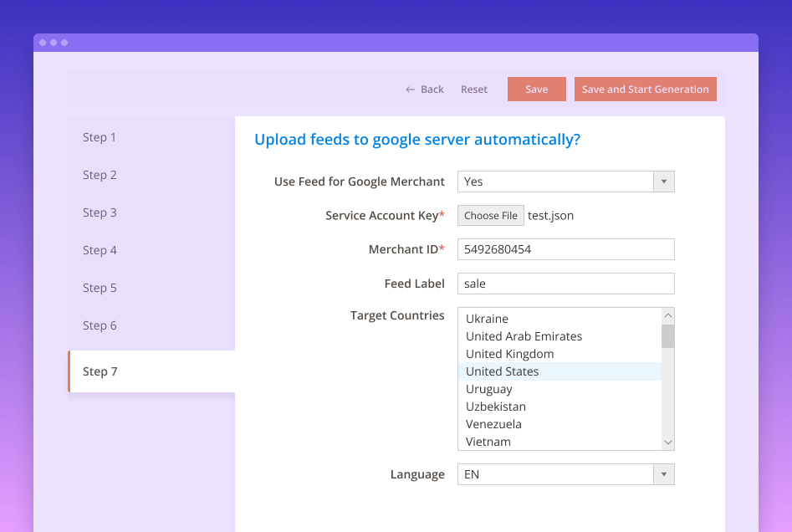
Task: Click the Reset link
Action: click(x=474, y=89)
